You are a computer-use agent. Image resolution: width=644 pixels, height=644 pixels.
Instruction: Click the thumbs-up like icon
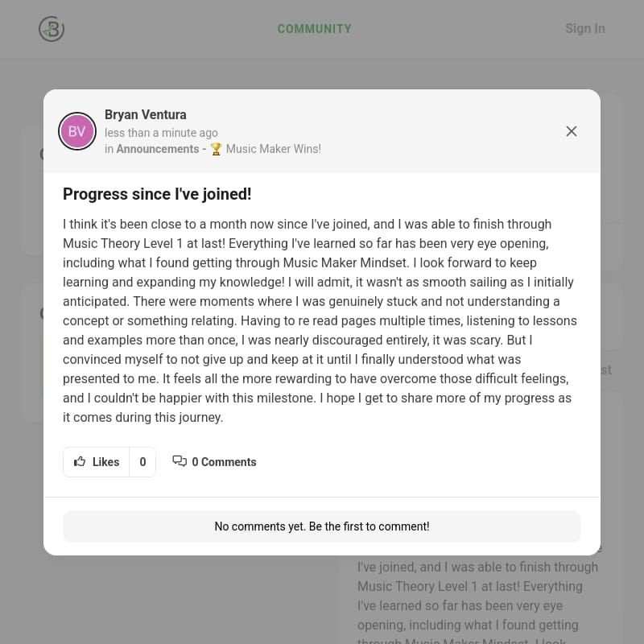(80, 462)
